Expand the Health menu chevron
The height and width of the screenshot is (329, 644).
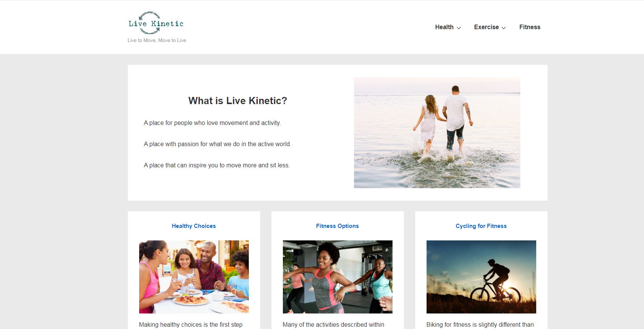point(459,28)
